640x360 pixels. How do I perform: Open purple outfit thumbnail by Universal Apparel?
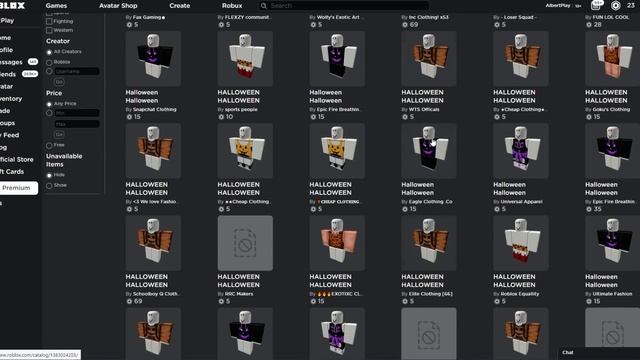click(520, 151)
